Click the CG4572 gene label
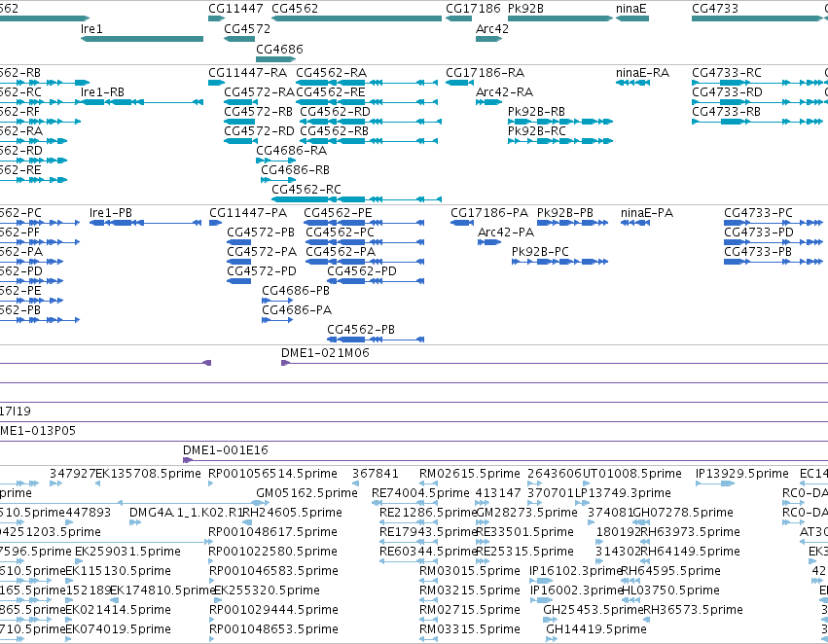Image resolution: width=828 pixels, height=644 pixels. 247,28
